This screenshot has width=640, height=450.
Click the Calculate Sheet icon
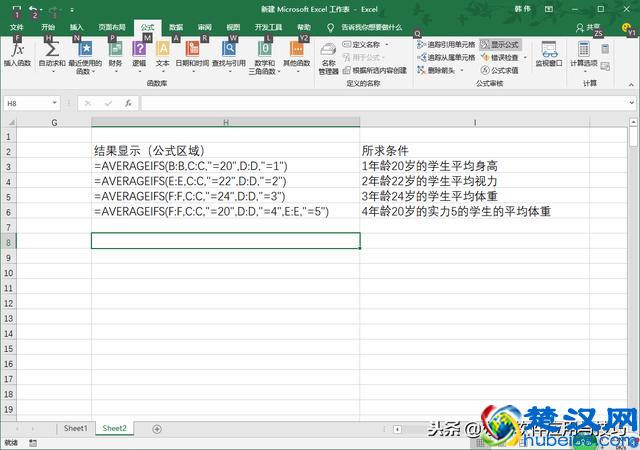605,66
